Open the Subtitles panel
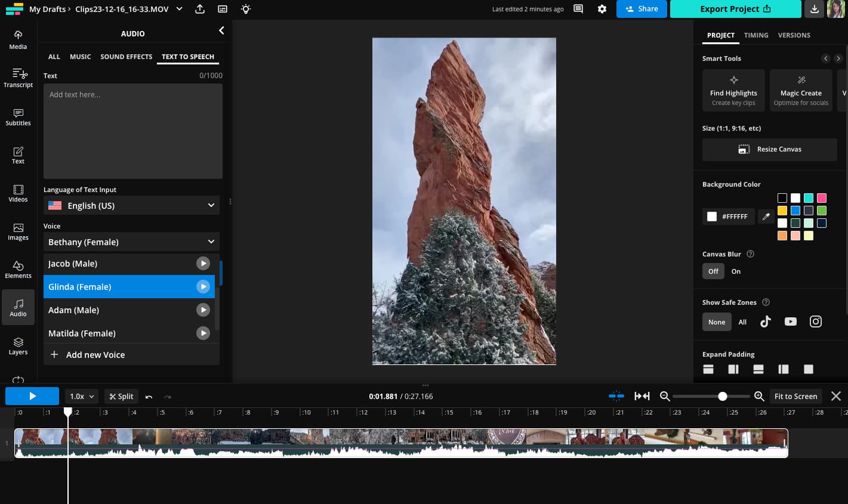 point(18,116)
